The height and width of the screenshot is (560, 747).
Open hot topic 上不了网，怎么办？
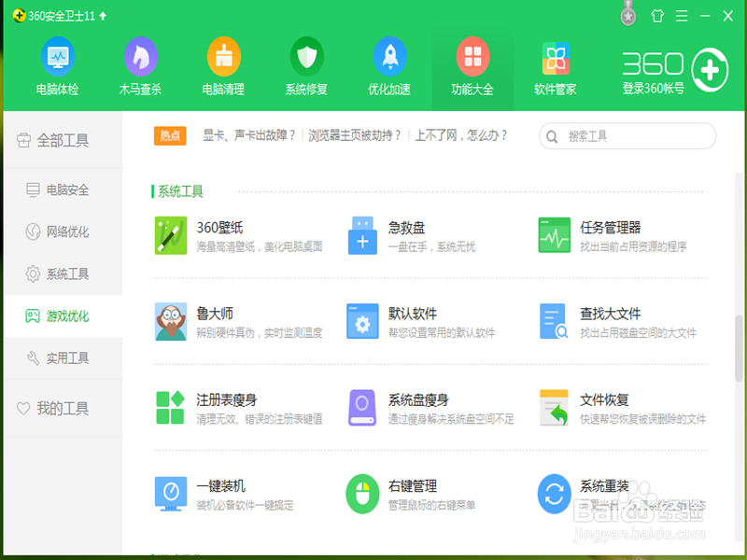click(x=461, y=135)
